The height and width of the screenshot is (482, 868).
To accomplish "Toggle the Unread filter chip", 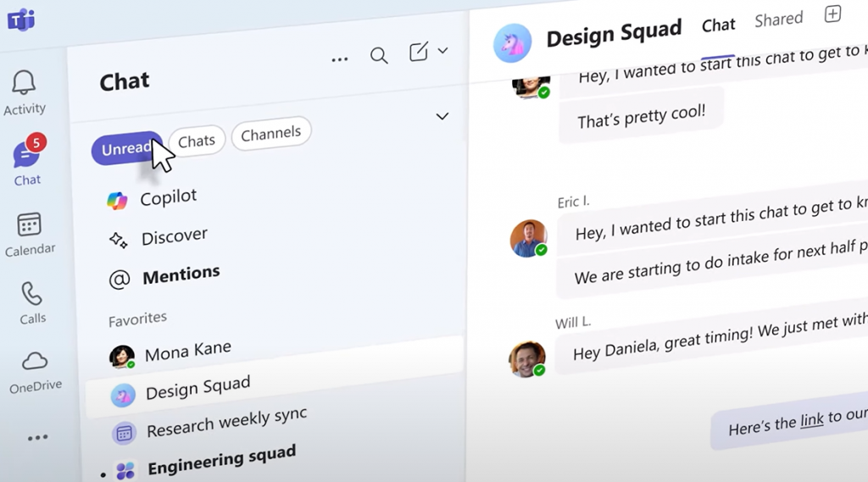I will (x=126, y=148).
